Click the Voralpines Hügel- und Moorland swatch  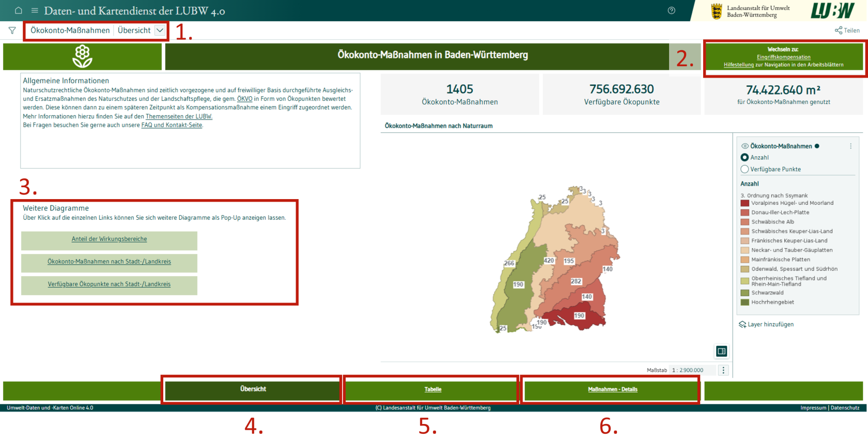pyautogui.click(x=745, y=203)
